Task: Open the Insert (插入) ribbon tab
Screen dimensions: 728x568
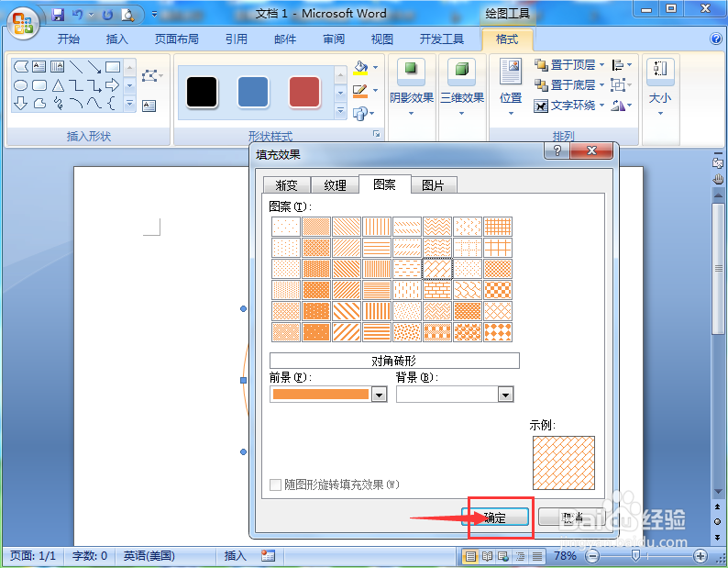Action: (x=117, y=39)
